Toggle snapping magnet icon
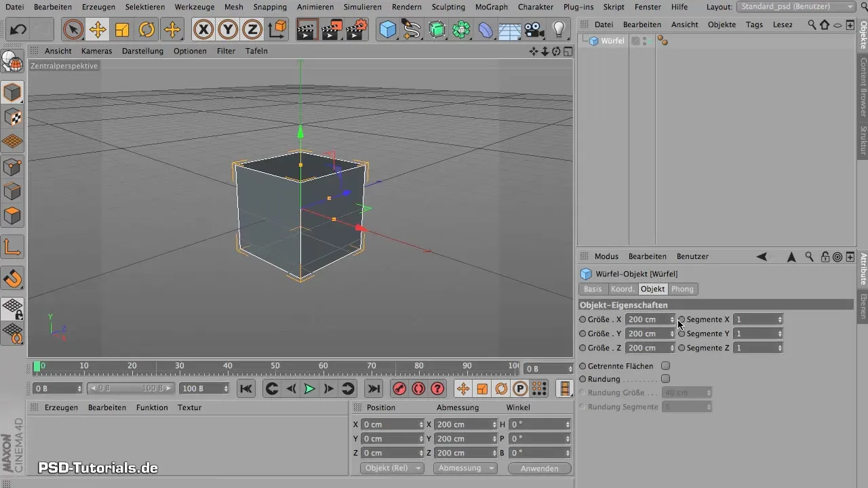 pyautogui.click(x=13, y=279)
